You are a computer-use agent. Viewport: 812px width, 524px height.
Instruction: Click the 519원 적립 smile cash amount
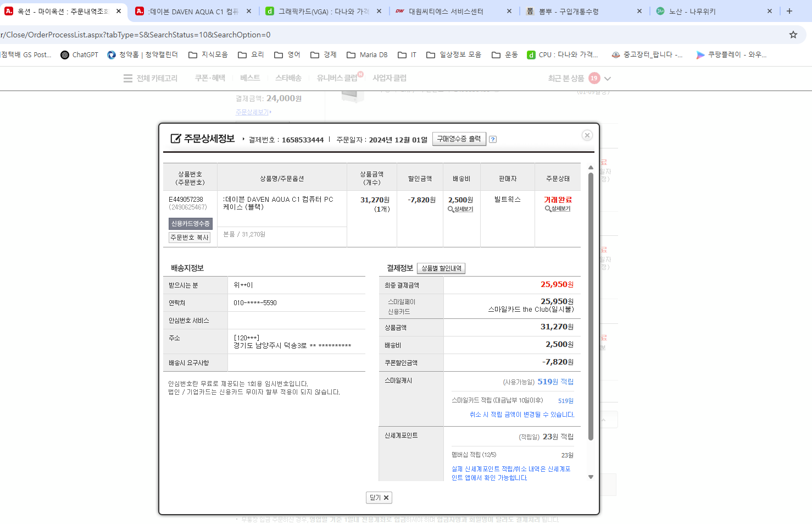[555, 382]
